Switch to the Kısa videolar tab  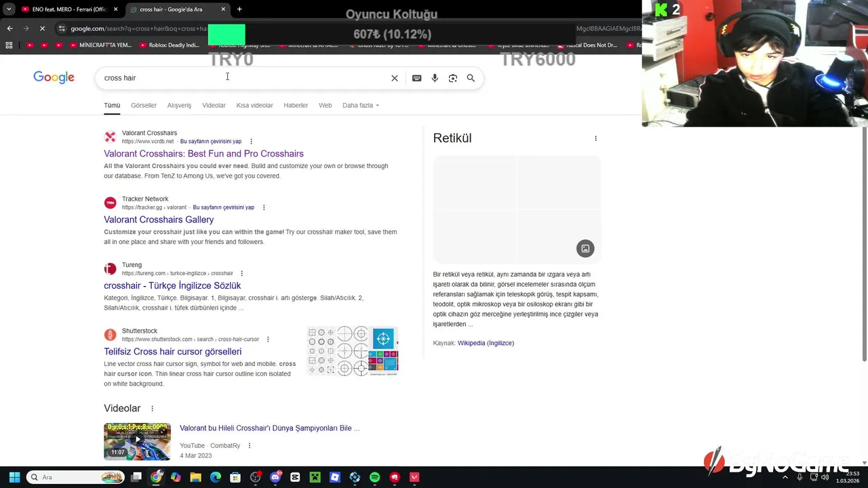tap(254, 106)
